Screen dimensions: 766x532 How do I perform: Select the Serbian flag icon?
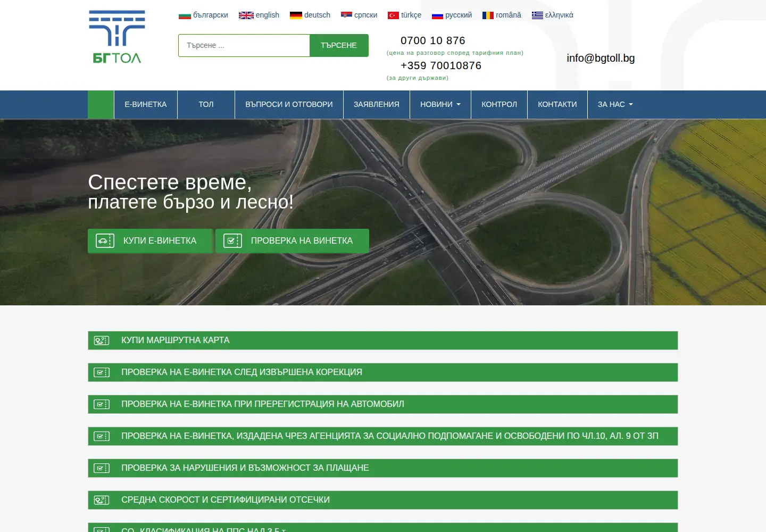tap(346, 15)
